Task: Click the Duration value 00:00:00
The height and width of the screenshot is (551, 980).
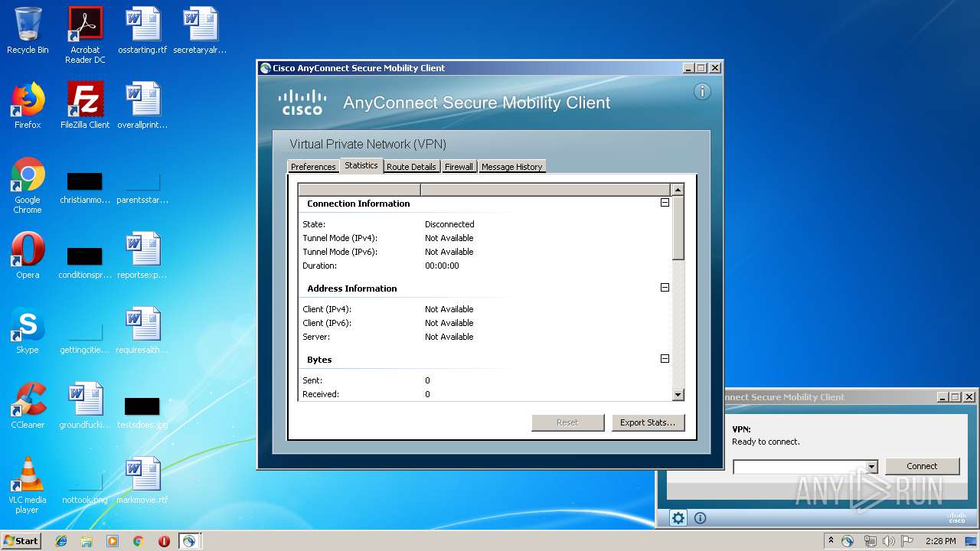Action: pyautogui.click(x=442, y=266)
